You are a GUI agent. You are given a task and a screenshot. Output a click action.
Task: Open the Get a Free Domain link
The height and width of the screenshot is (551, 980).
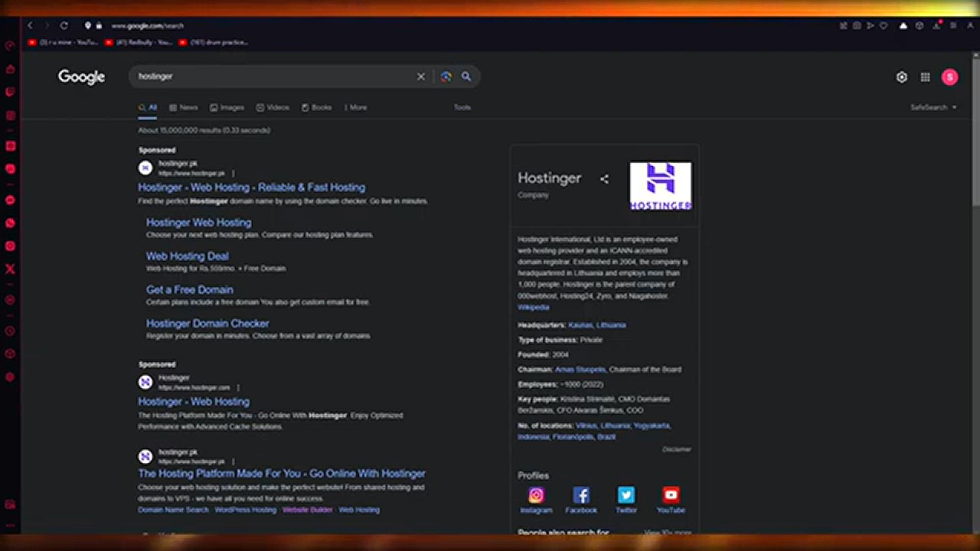[189, 290]
